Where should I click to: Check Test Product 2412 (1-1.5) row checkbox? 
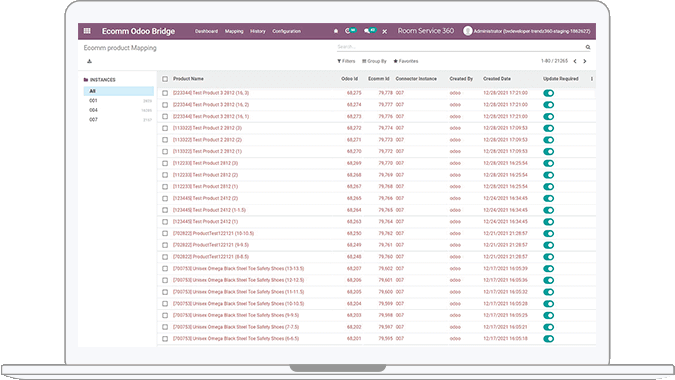click(165, 210)
